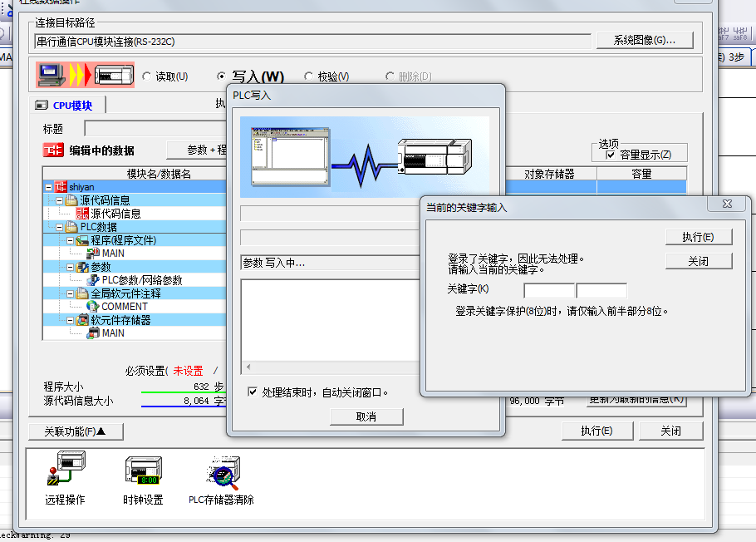The height and width of the screenshot is (542, 756).
Task: Open the 时钟设置 clock setting icon
Action: click(x=142, y=474)
